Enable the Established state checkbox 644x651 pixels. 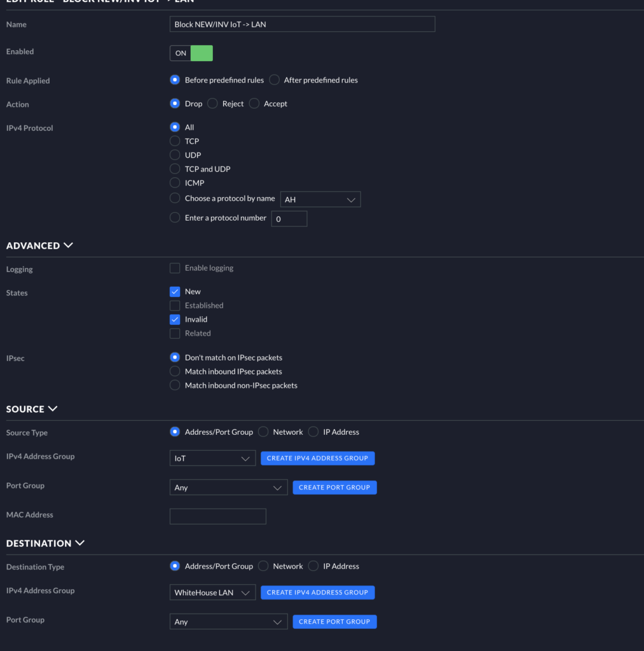click(175, 306)
